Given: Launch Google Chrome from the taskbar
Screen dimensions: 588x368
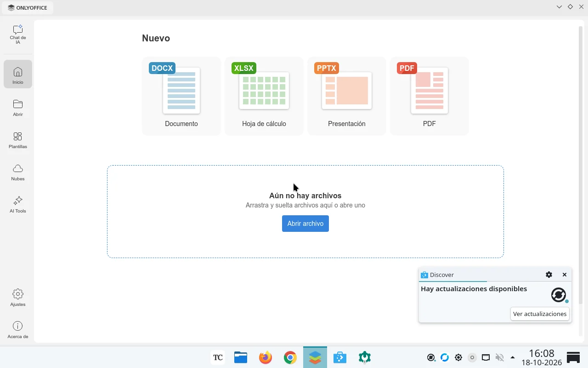Looking at the screenshot, I should click(290, 357).
